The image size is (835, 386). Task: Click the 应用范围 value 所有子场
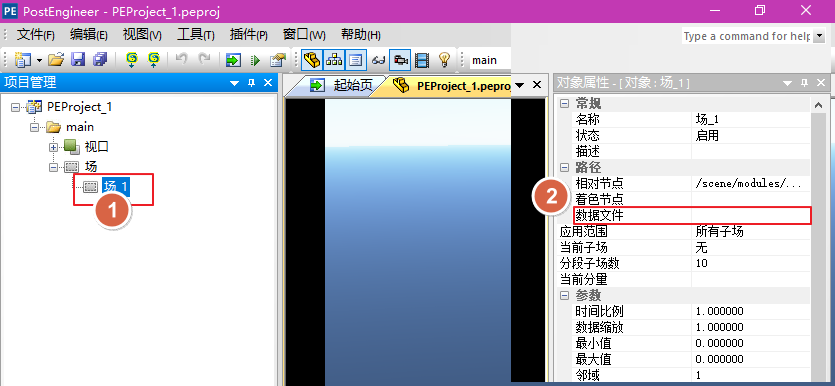[751, 232]
